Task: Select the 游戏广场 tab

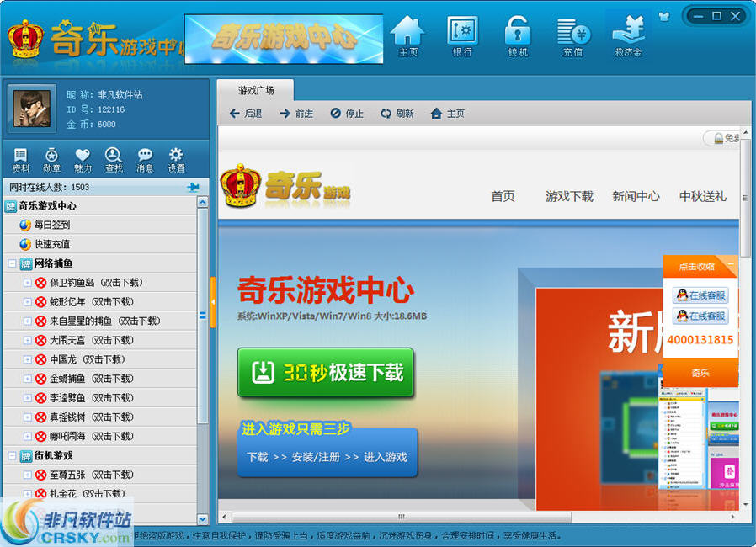Action: tap(256, 90)
